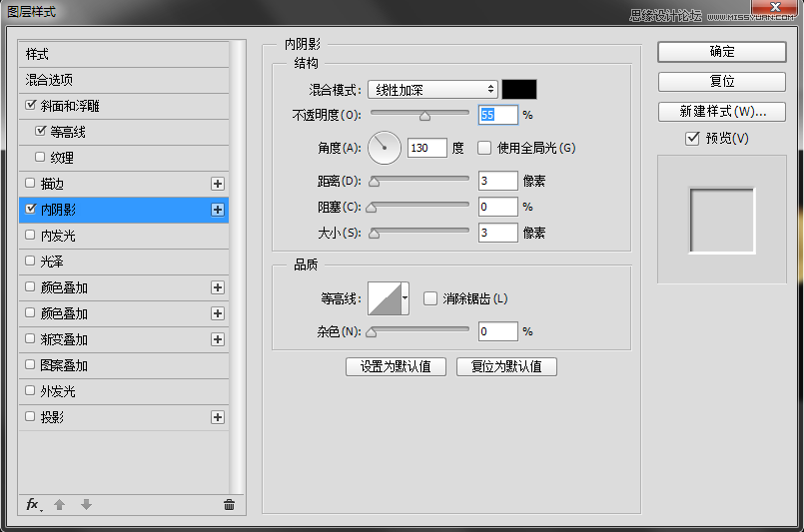Enable the 投影 checkbox
The height and width of the screenshot is (532, 804).
(30, 416)
